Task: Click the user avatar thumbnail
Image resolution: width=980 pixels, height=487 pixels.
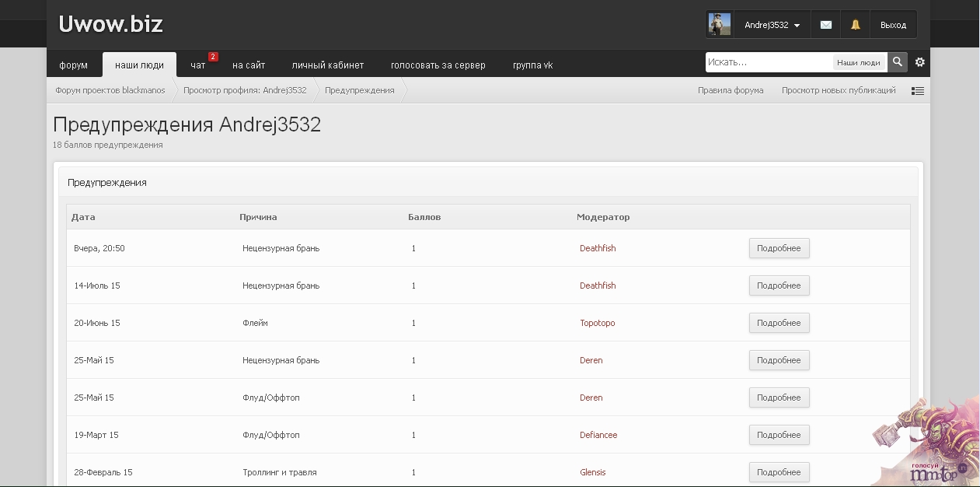Action: click(x=720, y=25)
